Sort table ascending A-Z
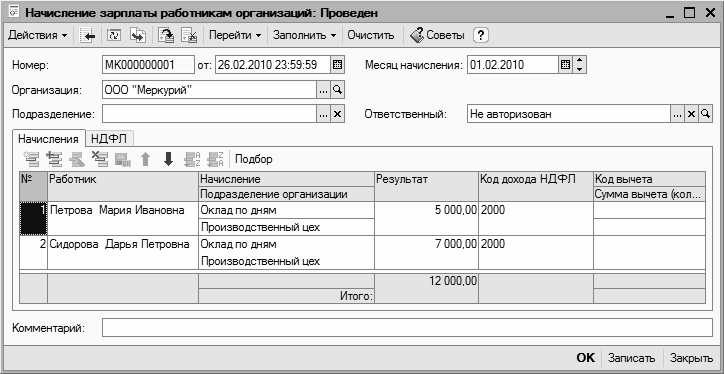The image size is (724, 374). 191,159
